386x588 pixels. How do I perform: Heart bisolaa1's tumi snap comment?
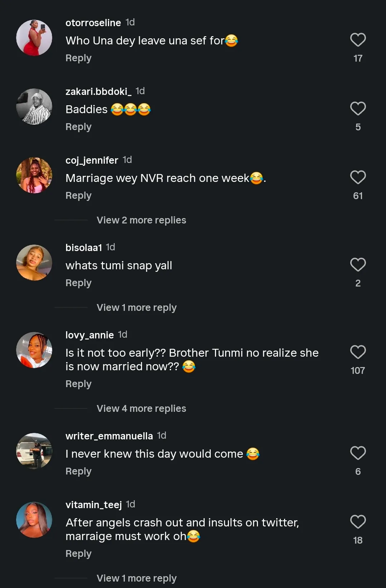tap(358, 265)
